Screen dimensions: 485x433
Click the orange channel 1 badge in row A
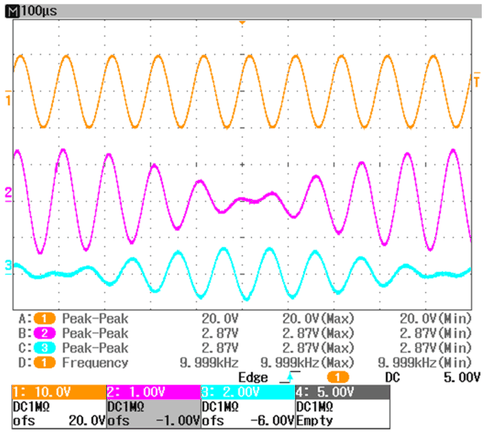(x=44, y=319)
